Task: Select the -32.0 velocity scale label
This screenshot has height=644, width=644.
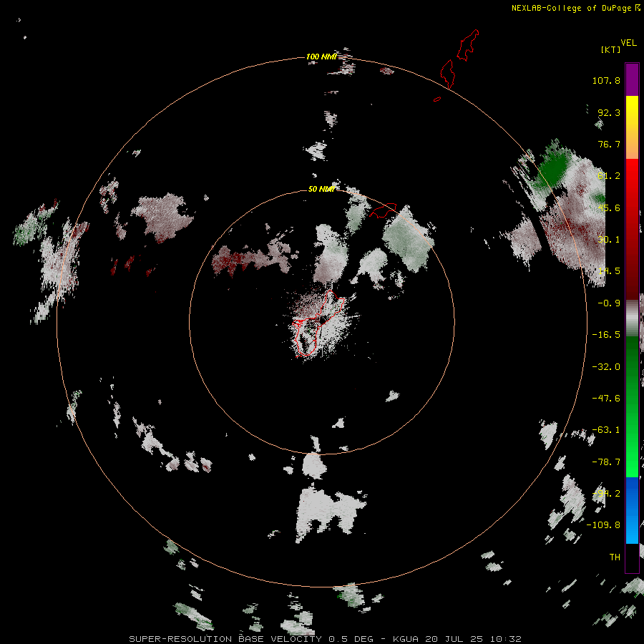Action: click(x=606, y=367)
